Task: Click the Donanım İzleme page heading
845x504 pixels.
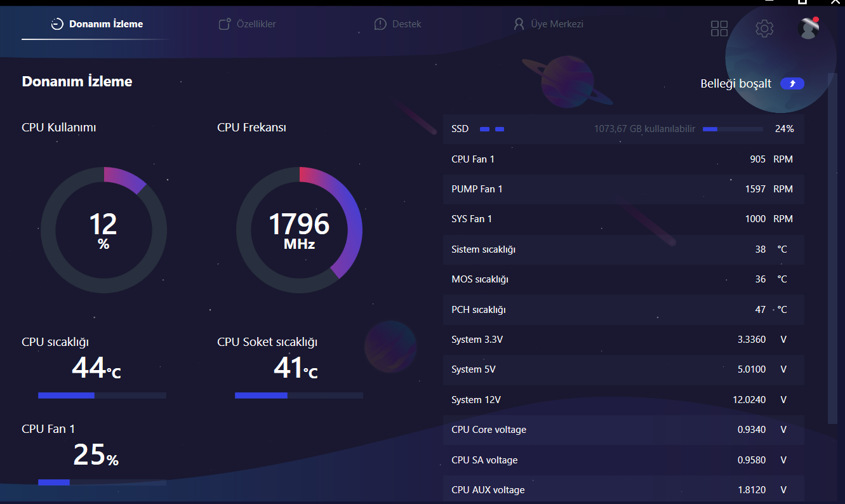Action: pos(77,81)
